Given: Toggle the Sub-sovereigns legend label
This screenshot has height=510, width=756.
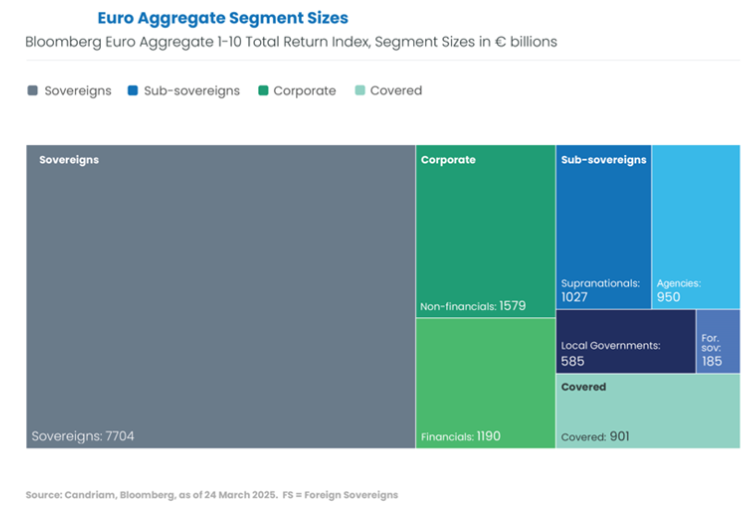Looking at the screenshot, I should [x=192, y=91].
